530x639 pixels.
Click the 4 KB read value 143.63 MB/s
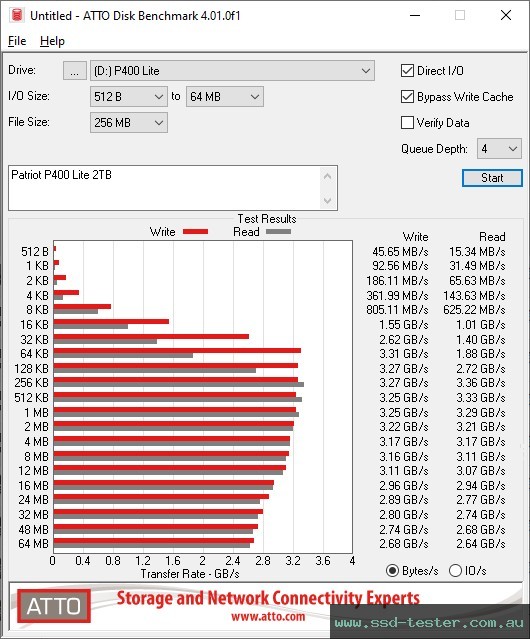pyautogui.click(x=475, y=295)
